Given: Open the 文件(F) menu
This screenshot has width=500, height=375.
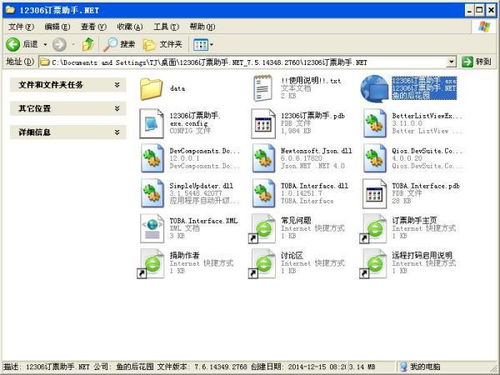Looking at the screenshot, I should point(21,27).
